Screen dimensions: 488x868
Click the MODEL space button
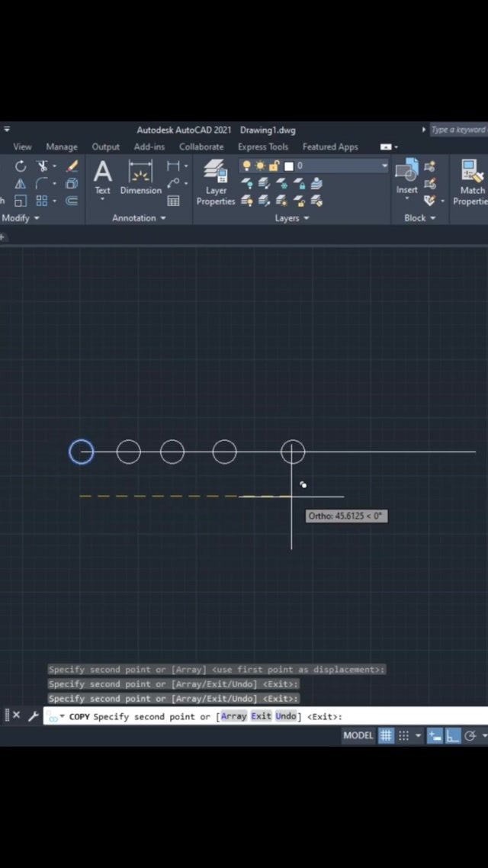point(358,735)
